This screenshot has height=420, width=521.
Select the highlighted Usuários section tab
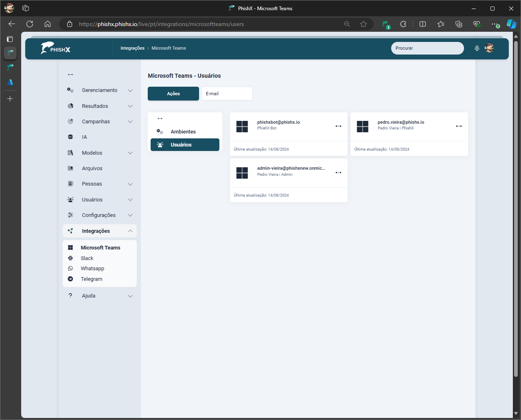click(185, 144)
